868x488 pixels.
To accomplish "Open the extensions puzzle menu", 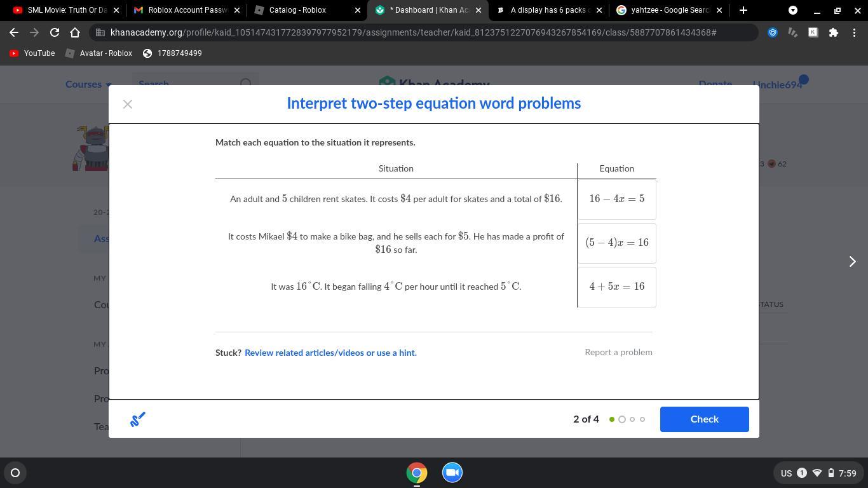I will [x=833, y=32].
